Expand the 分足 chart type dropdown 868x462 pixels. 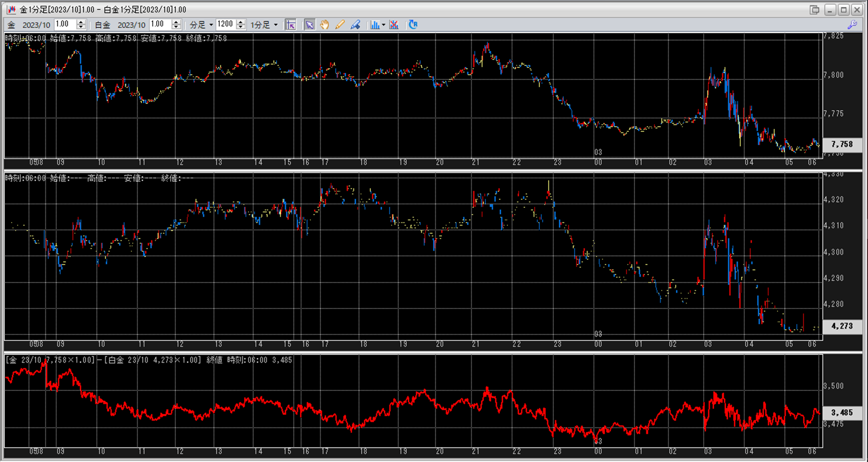(x=211, y=25)
